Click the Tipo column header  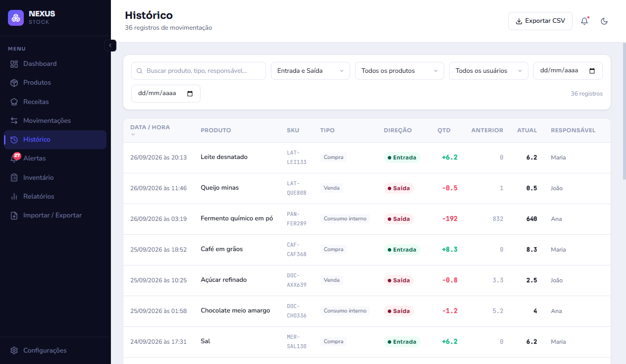click(327, 130)
